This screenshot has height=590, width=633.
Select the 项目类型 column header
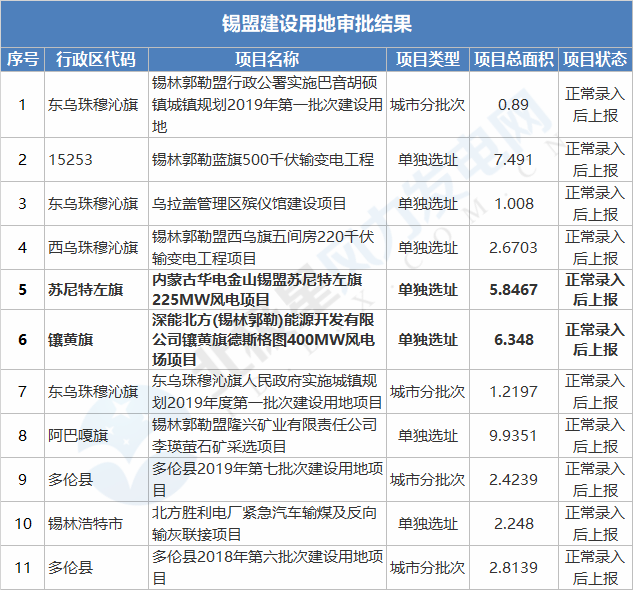click(427, 59)
